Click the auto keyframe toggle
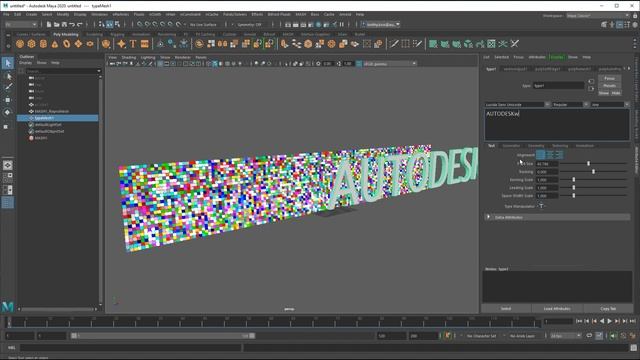 point(447,336)
